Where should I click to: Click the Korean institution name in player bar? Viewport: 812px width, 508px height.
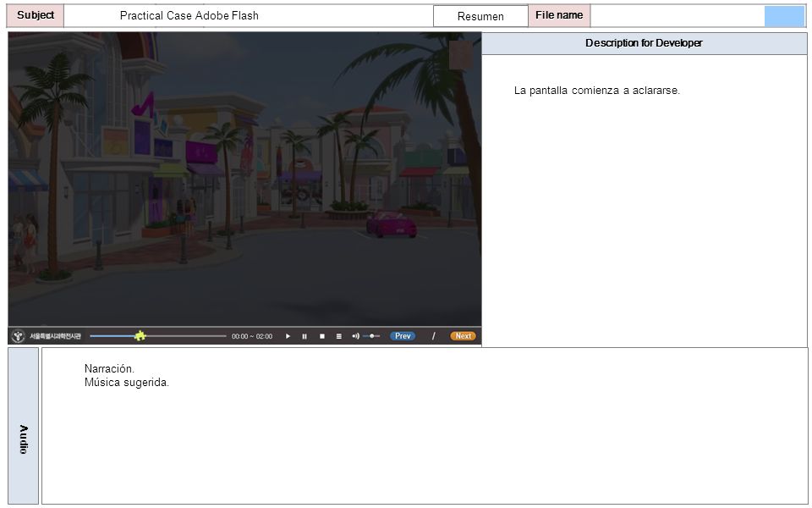click(55, 336)
